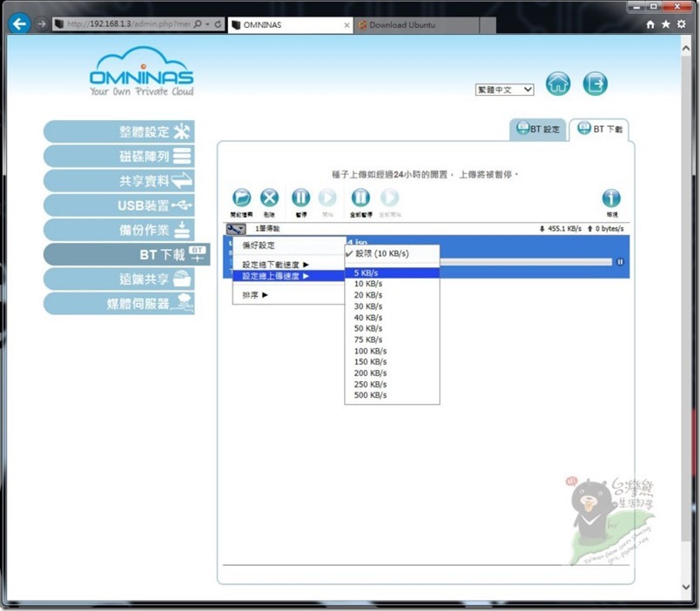This screenshot has width=700, height=611.
Task: Select 500 KB/s upload limit
Action: (x=392, y=395)
